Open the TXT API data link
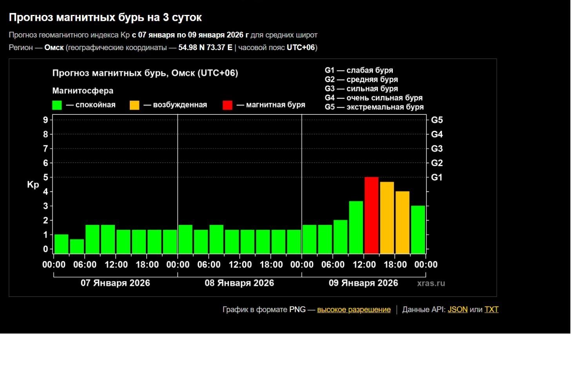The image size is (588, 367). [x=491, y=309]
